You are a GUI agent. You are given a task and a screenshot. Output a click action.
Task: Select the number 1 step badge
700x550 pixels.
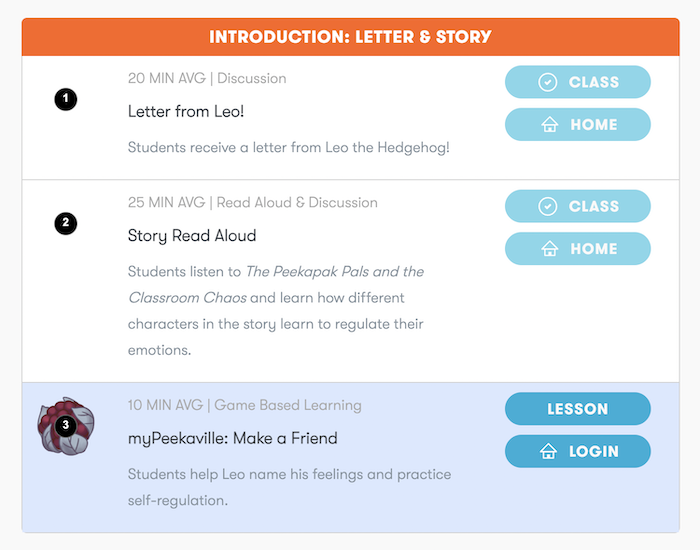pyautogui.click(x=66, y=99)
